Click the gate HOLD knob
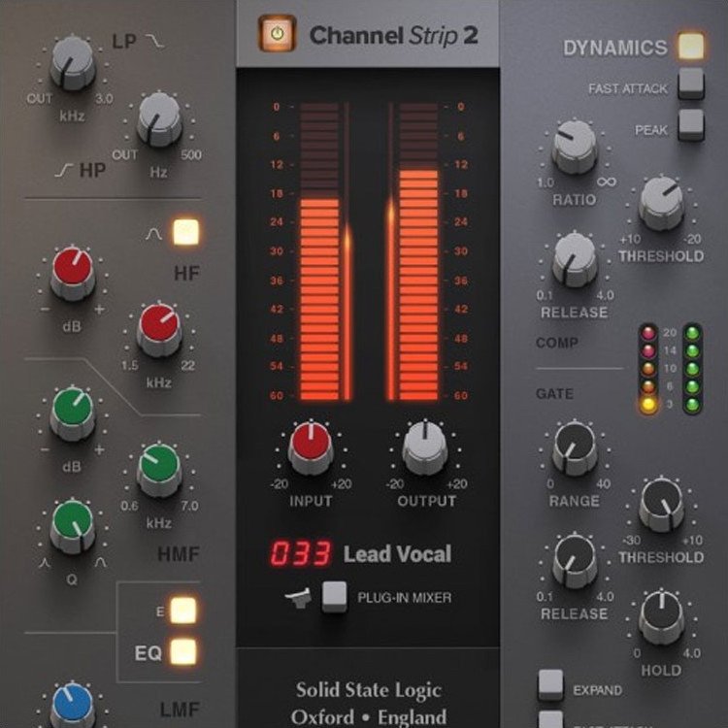 point(661,618)
